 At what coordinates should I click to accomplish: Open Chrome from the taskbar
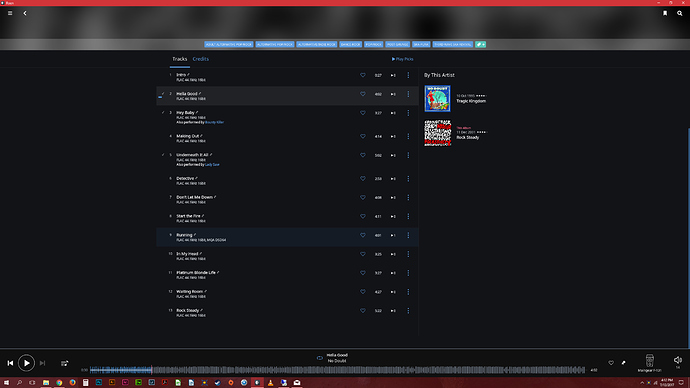tap(59, 383)
